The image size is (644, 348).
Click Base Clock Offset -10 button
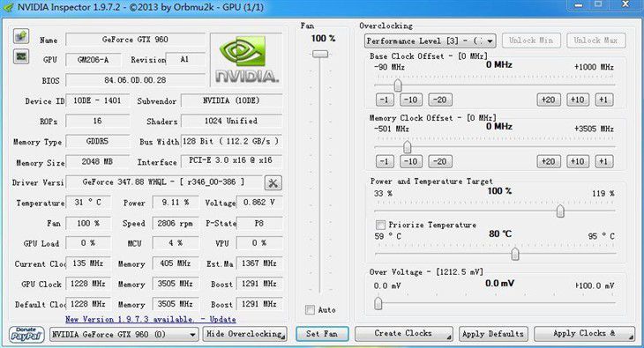(410, 100)
